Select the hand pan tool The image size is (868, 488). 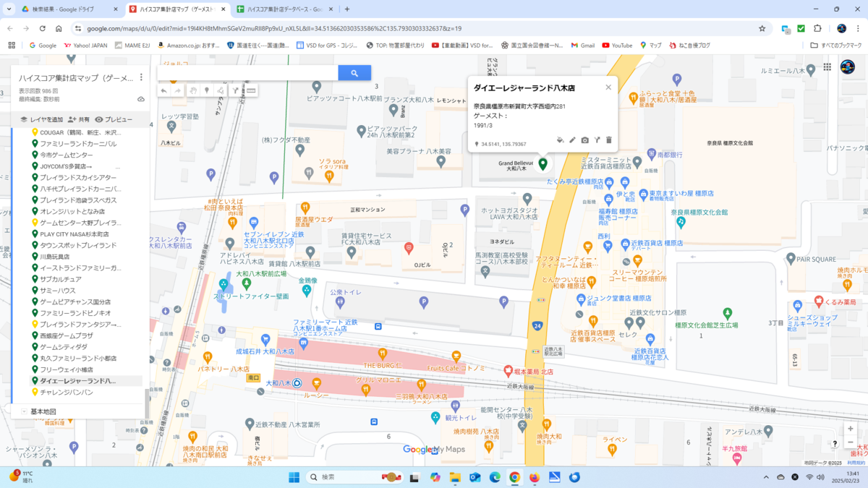pyautogui.click(x=193, y=91)
